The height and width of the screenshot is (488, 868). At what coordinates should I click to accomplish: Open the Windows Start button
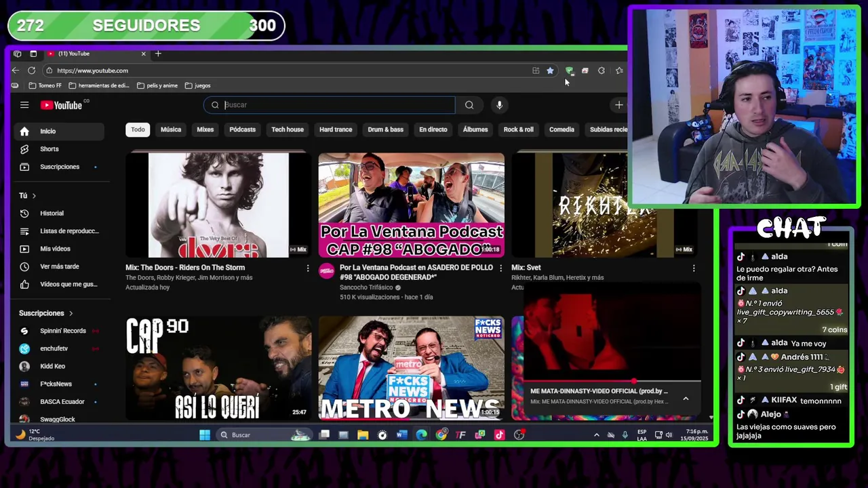205,435
